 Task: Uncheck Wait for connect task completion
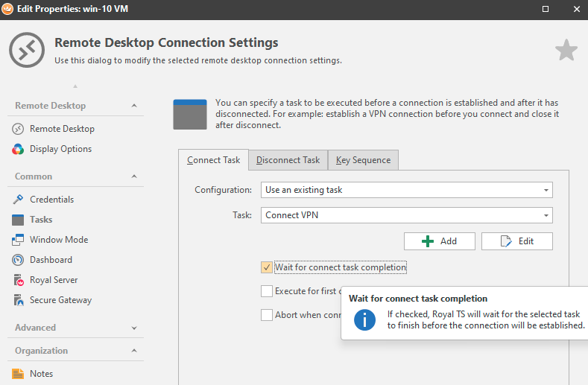[x=267, y=267]
